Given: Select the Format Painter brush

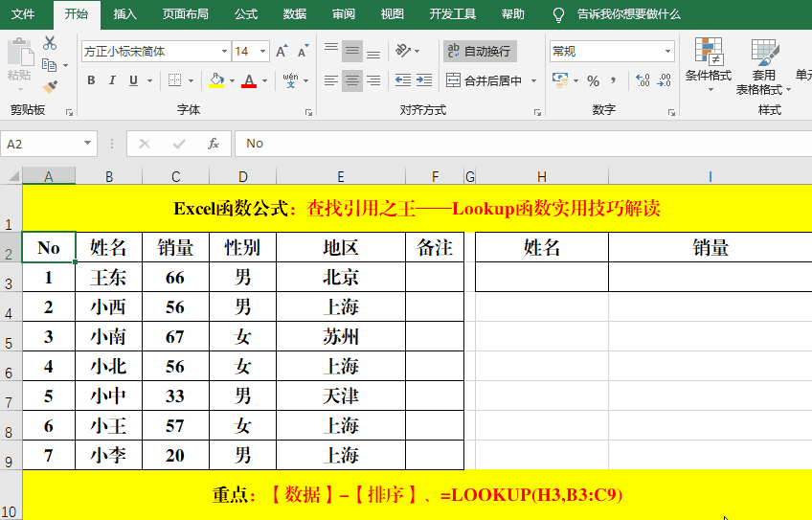Looking at the screenshot, I should coord(50,87).
